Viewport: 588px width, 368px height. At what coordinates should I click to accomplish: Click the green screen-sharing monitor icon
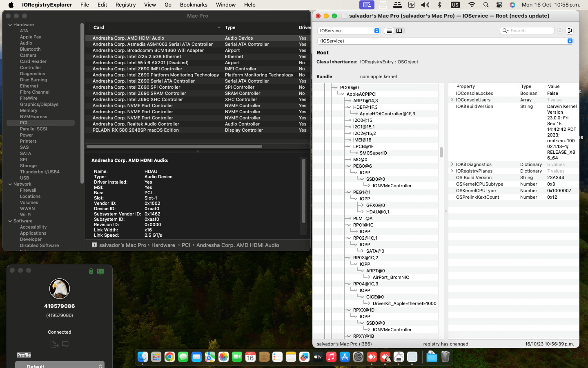pos(100,271)
